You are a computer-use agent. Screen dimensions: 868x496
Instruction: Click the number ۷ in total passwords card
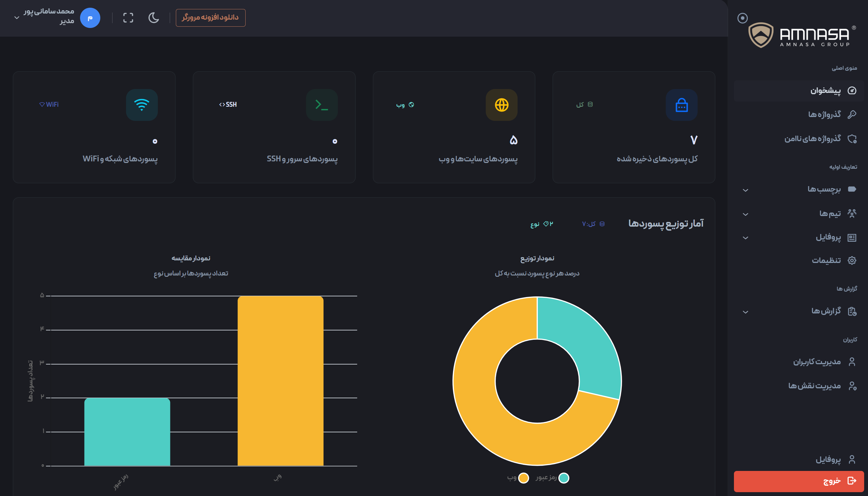point(693,140)
